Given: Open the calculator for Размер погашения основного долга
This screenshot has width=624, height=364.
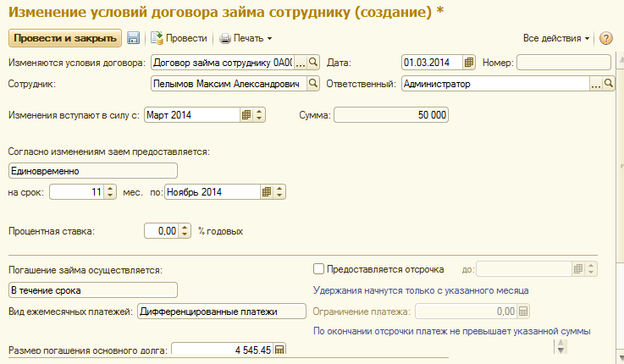Looking at the screenshot, I should [280, 349].
